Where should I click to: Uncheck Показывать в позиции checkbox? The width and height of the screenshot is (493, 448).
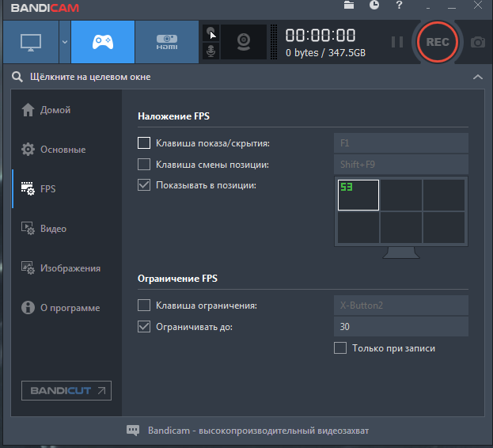point(144,185)
